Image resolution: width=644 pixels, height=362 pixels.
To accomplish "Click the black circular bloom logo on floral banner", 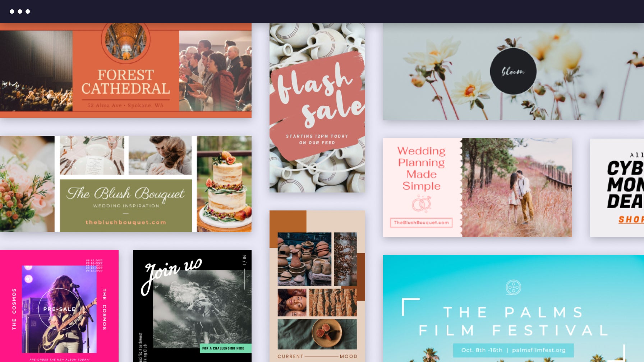I will (x=513, y=71).
